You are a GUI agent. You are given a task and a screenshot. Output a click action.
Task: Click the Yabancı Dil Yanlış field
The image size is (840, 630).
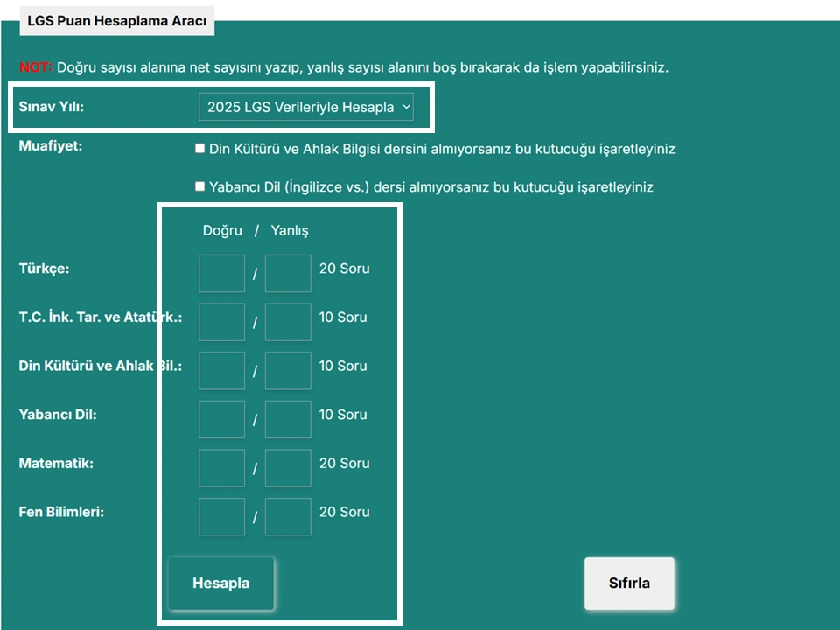[288, 419]
